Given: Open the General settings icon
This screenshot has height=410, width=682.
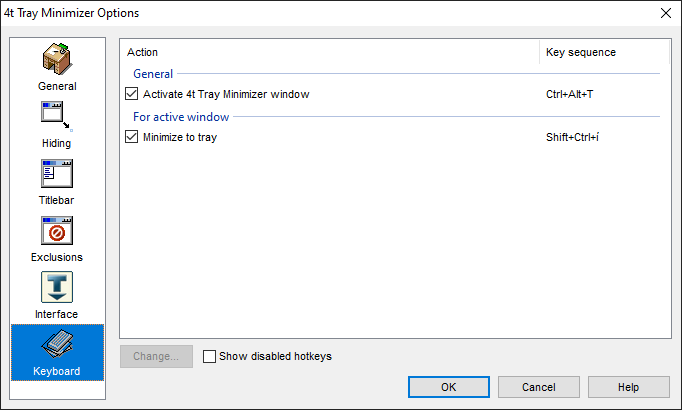Looking at the screenshot, I should tap(57, 67).
